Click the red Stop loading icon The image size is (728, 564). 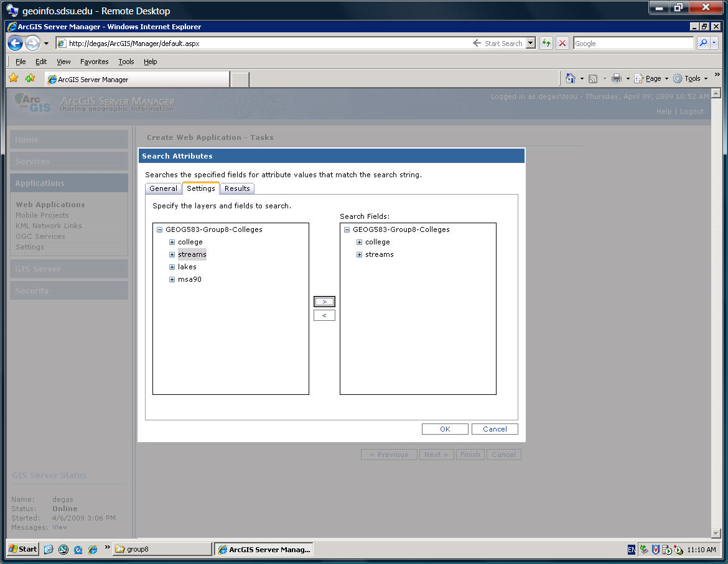coord(562,43)
